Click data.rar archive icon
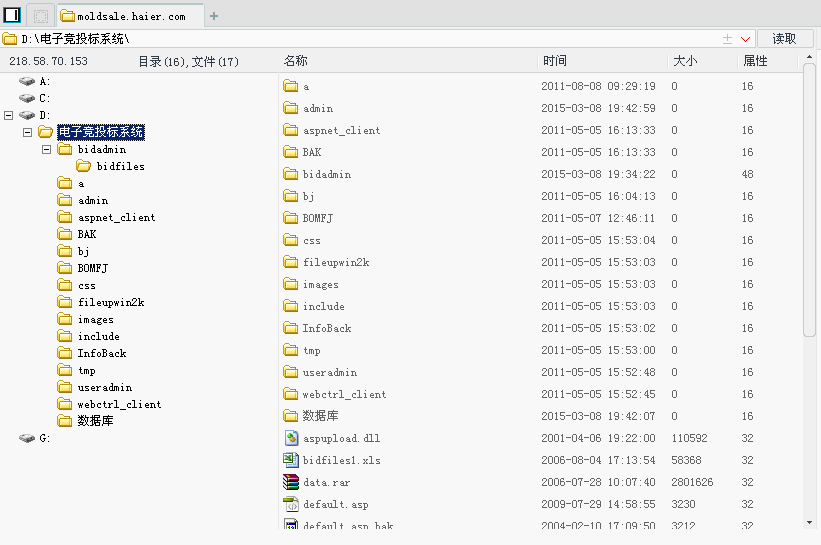Screen dimensions: 821x545 291,482
